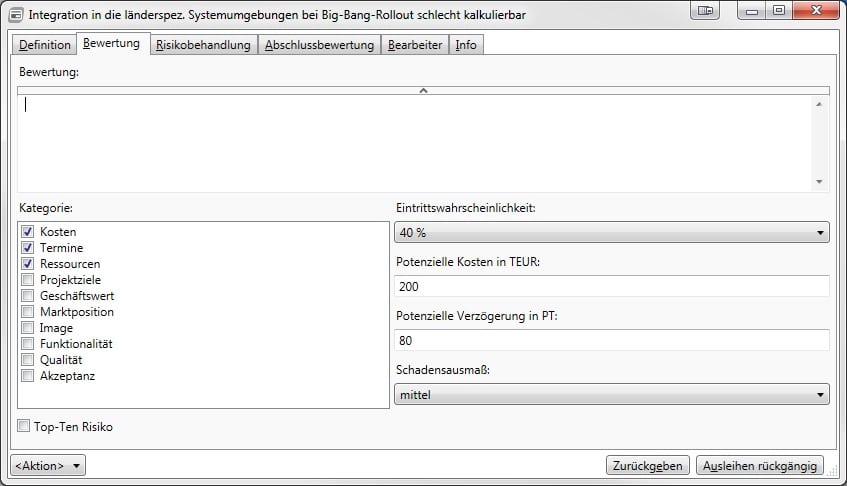Click the text area's scroll down arrow
The image size is (847, 486).
[820, 182]
